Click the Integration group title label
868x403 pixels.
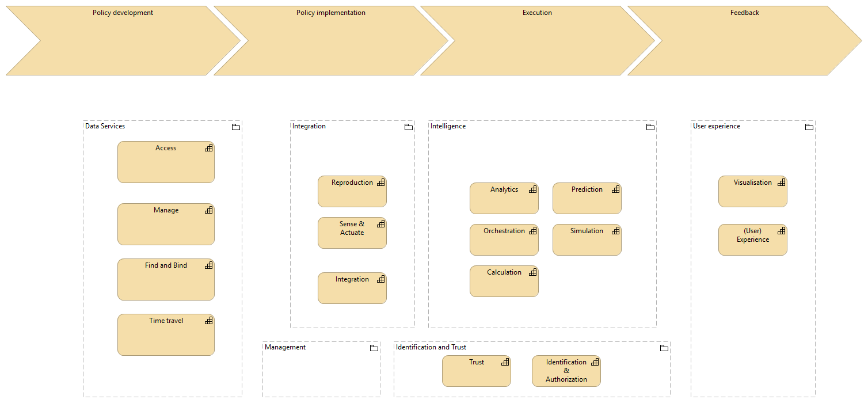click(x=309, y=126)
